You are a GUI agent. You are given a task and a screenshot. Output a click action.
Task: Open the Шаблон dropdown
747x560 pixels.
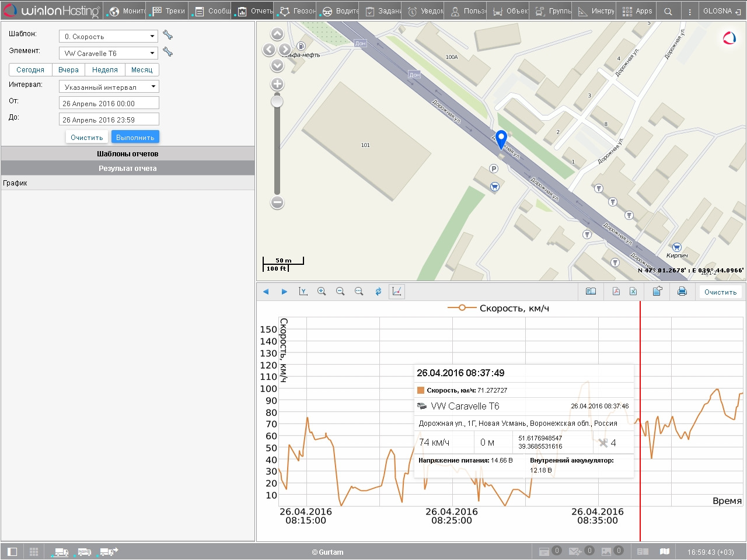pyautogui.click(x=109, y=36)
